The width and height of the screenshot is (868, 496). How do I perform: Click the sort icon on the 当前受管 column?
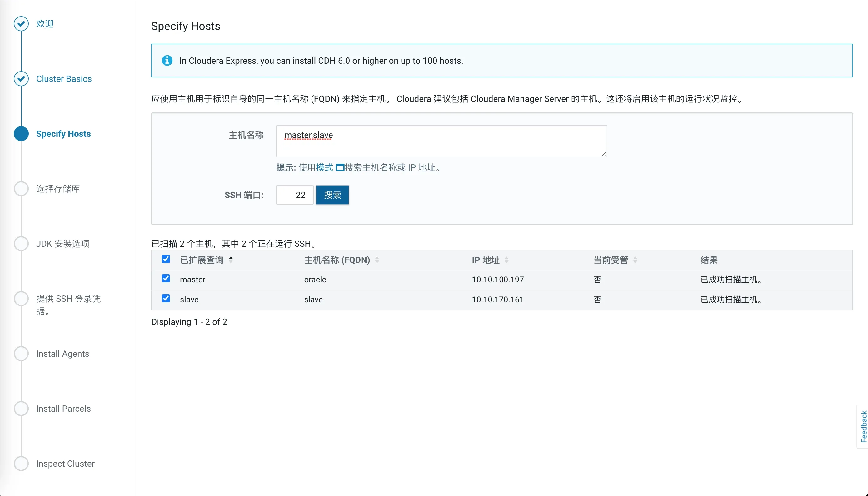pyautogui.click(x=635, y=260)
